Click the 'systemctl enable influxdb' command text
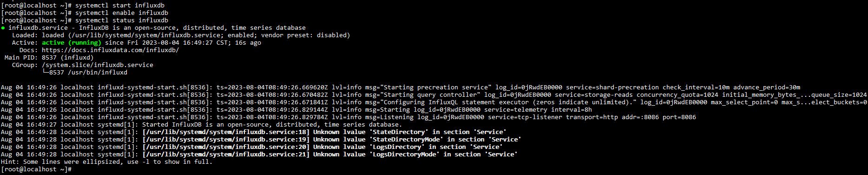 (x=122, y=13)
